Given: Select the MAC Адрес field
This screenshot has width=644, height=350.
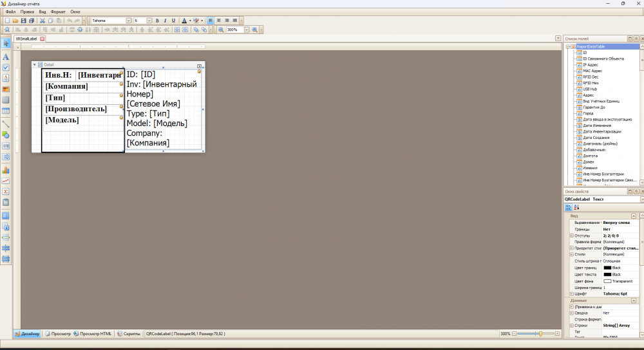Looking at the screenshot, I should pos(592,71).
